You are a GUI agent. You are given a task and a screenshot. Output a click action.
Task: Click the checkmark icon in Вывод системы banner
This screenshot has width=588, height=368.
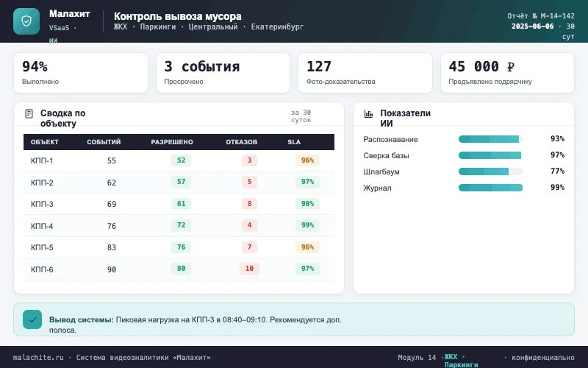(32, 319)
